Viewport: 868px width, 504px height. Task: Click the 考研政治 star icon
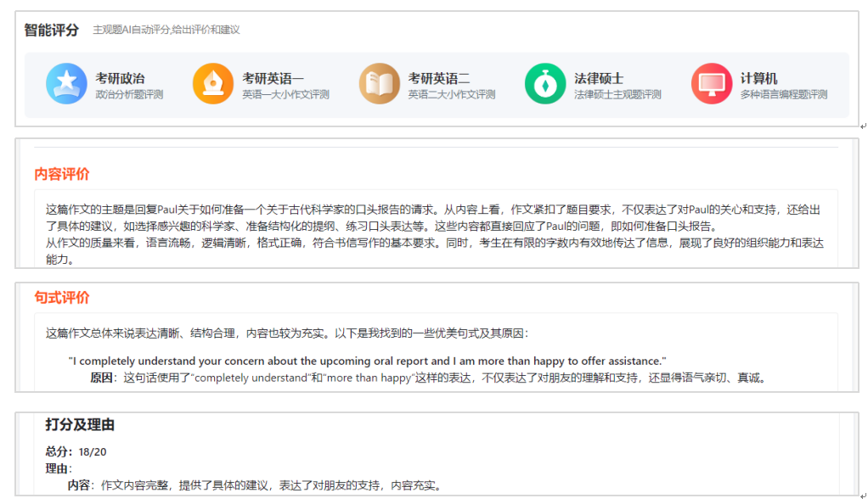click(x=66, y=84)
